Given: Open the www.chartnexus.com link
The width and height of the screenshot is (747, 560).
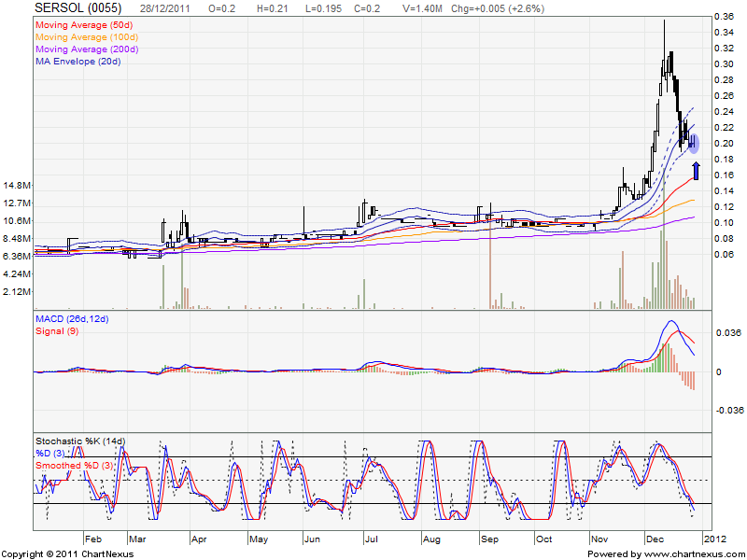Looking at the screenshot, I should (693, 553).
